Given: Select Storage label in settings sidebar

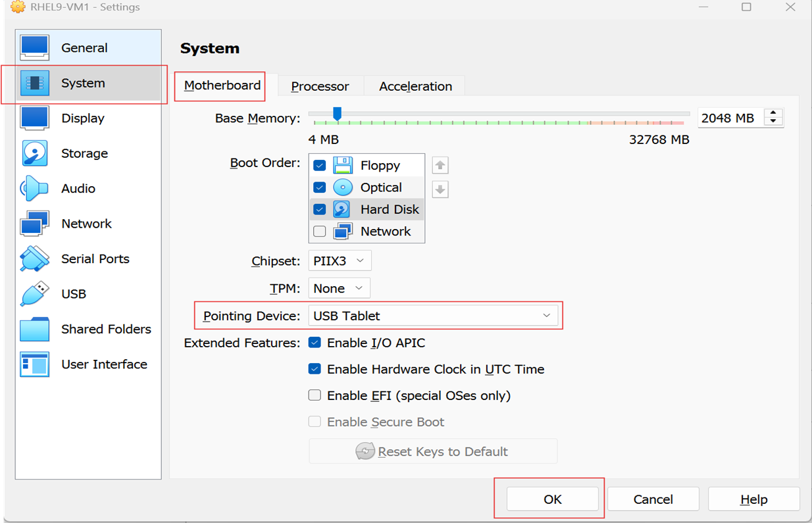Looking at the screenshot, I should (84, 153).
